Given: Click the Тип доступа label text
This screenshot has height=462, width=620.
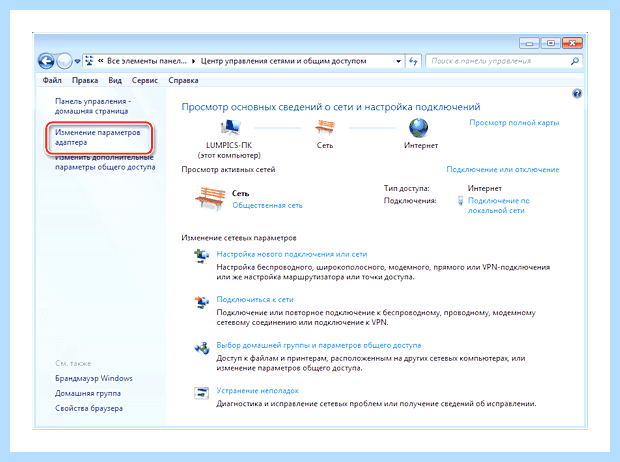Looking at the screenshot, I should (406, 189).
